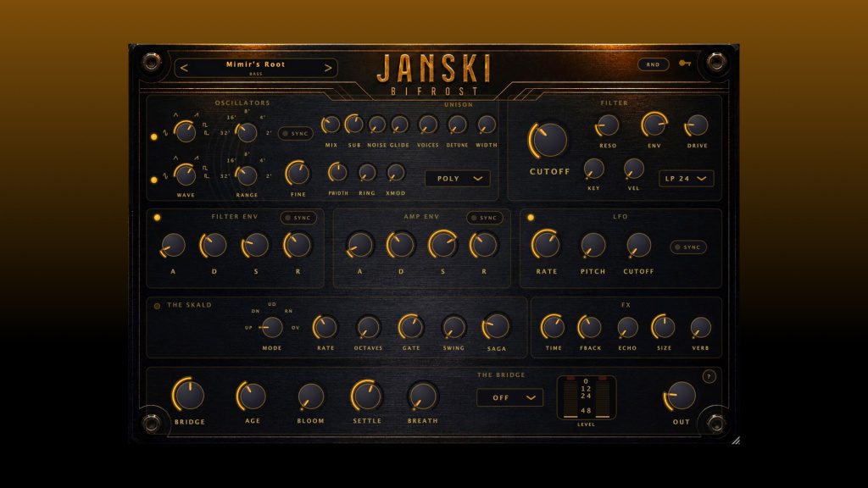This screenshot has height=488, width=868.
Task: Click the unison VOICES knob
Action: click(x=428, y=125)
